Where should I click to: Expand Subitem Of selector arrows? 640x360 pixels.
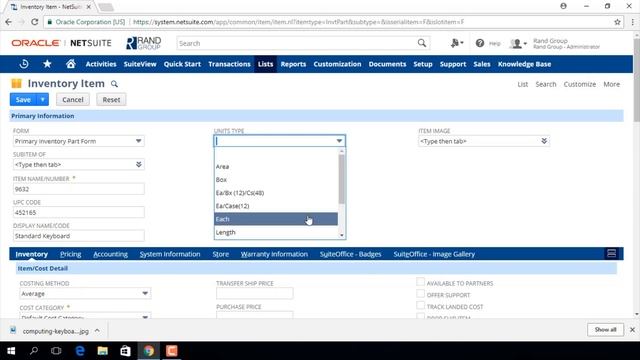click(x=139, y=164)
